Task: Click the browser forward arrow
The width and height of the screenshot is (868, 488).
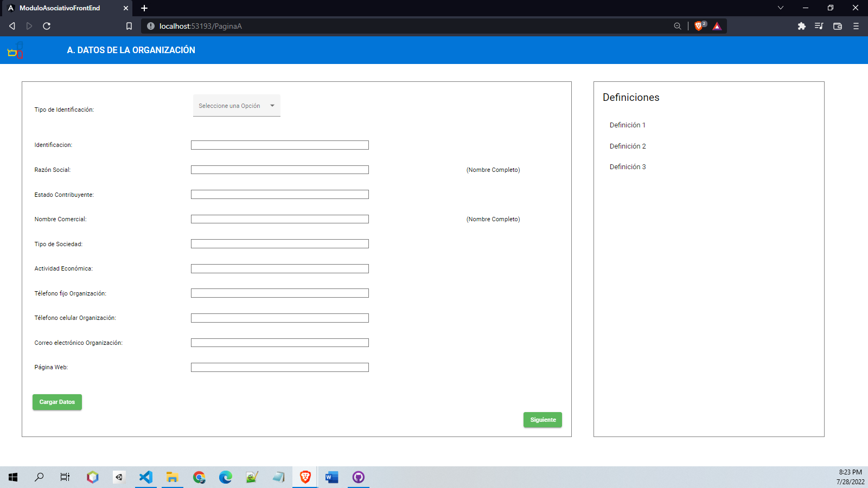Action: [x=29, y=26]
